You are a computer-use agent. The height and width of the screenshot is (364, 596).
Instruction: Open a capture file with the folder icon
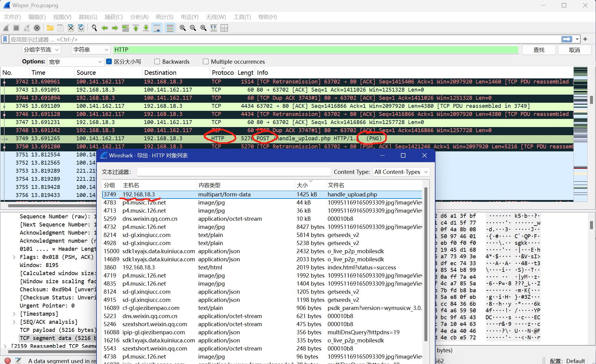pos(50,28)
